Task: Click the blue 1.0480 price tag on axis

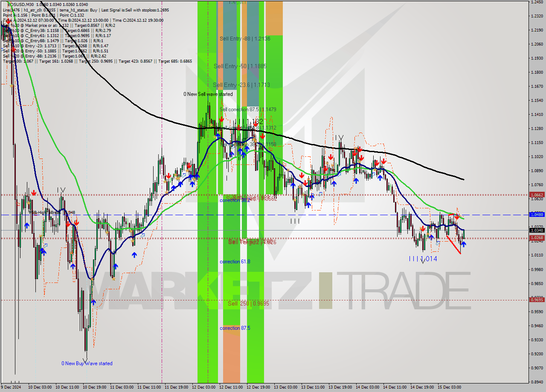Action: (537, 215)
